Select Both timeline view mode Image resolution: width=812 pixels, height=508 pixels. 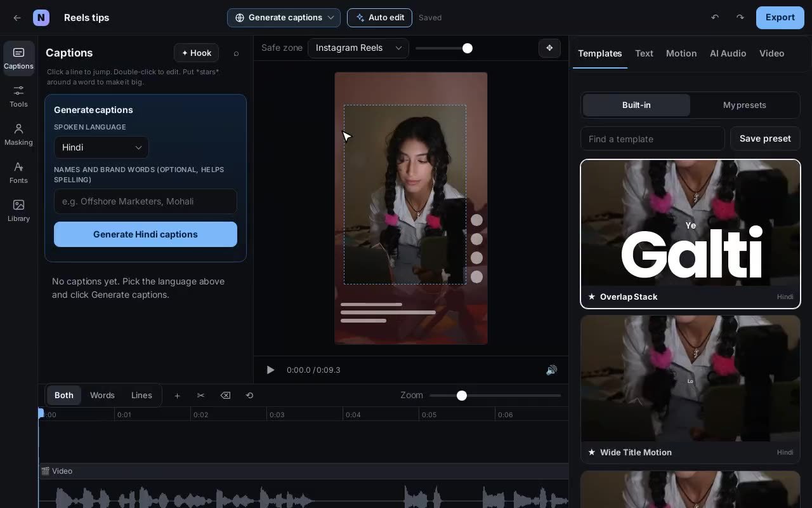(64, 395)
